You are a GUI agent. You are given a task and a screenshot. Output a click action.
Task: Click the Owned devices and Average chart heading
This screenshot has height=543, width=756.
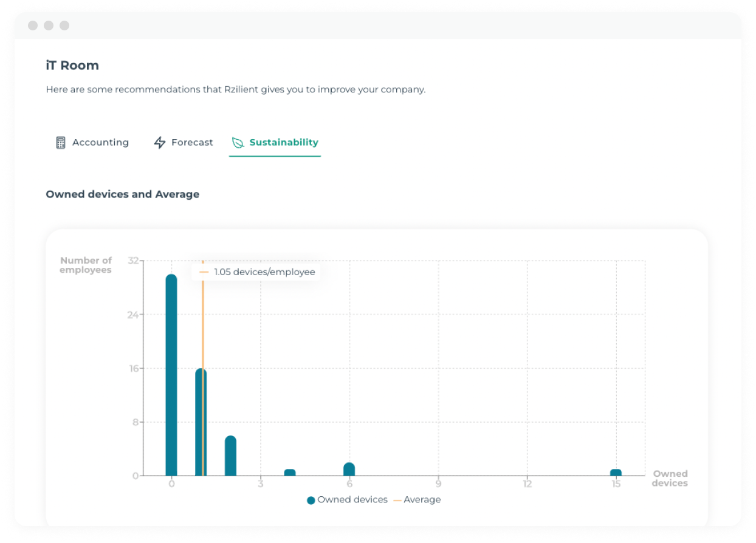pyautogui.click(x=122, y=194)
